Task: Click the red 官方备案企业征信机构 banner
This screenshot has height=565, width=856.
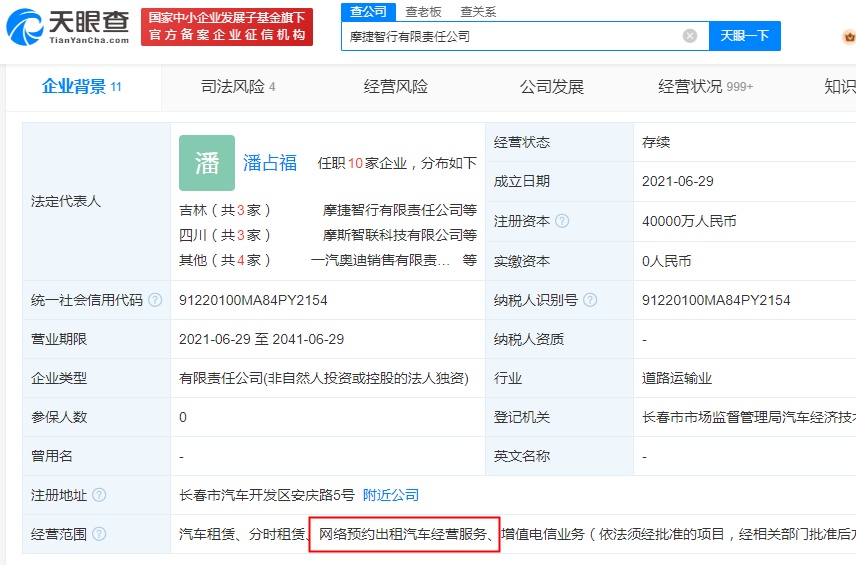Action: [x=227, y=27]
